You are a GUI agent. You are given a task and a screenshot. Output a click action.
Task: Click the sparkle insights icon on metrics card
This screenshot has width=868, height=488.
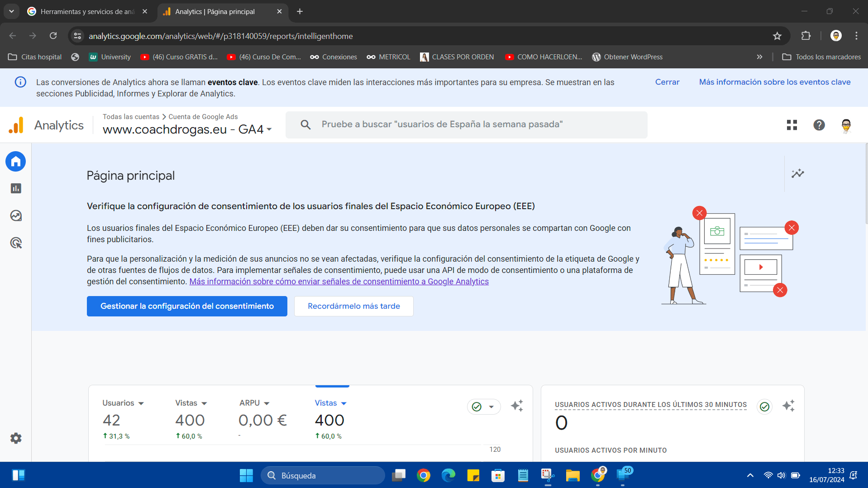click(517, 406)
